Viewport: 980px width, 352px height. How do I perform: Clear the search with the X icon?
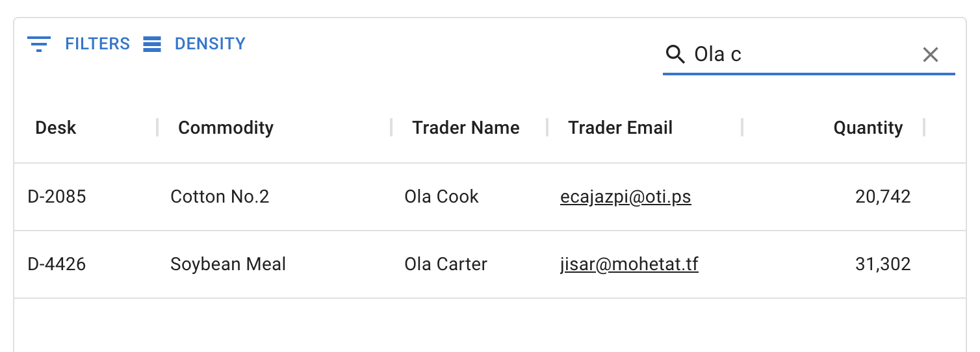pos(931,55)
